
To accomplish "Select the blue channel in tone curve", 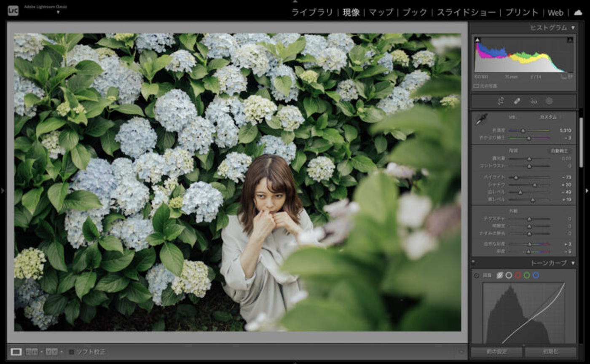I will click(x=535, y=275).
